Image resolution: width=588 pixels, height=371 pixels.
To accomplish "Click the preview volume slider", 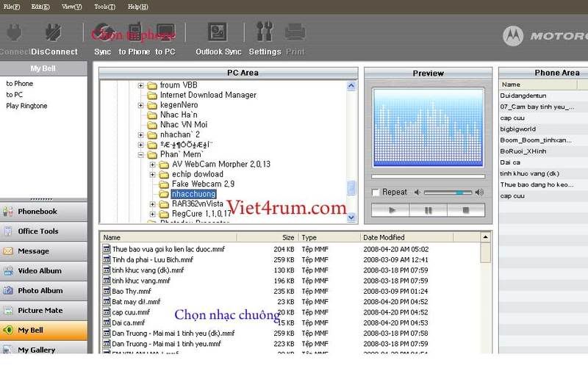I will 448,192.
